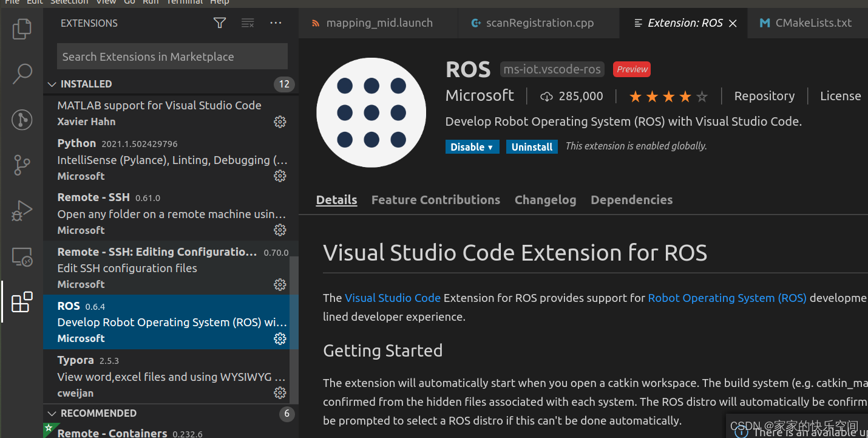This screenshot has height=438, width=868.
Task: Open settings gear for the Python extension
Action: click(x=280, y=176)
